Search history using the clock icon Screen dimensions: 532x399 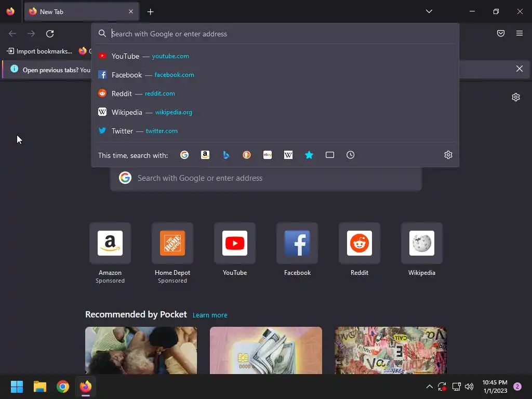pyautogui.click(x=351, y=155)
